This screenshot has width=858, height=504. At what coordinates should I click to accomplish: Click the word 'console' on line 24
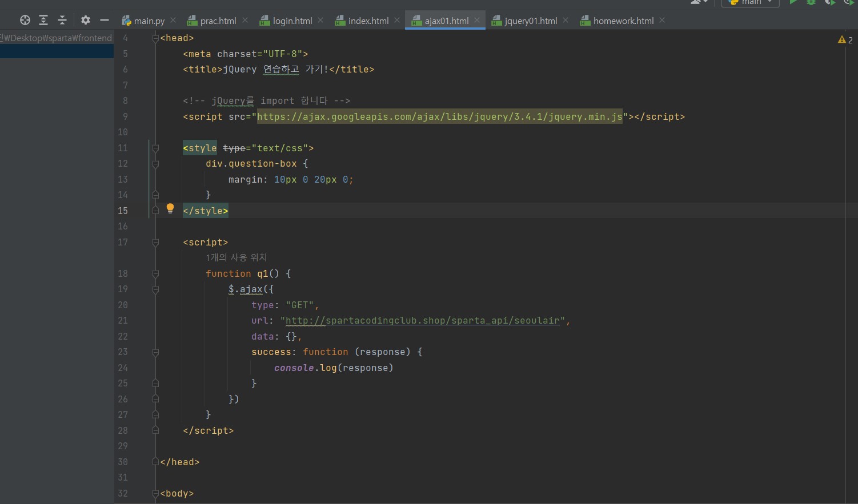pos(294,368)
